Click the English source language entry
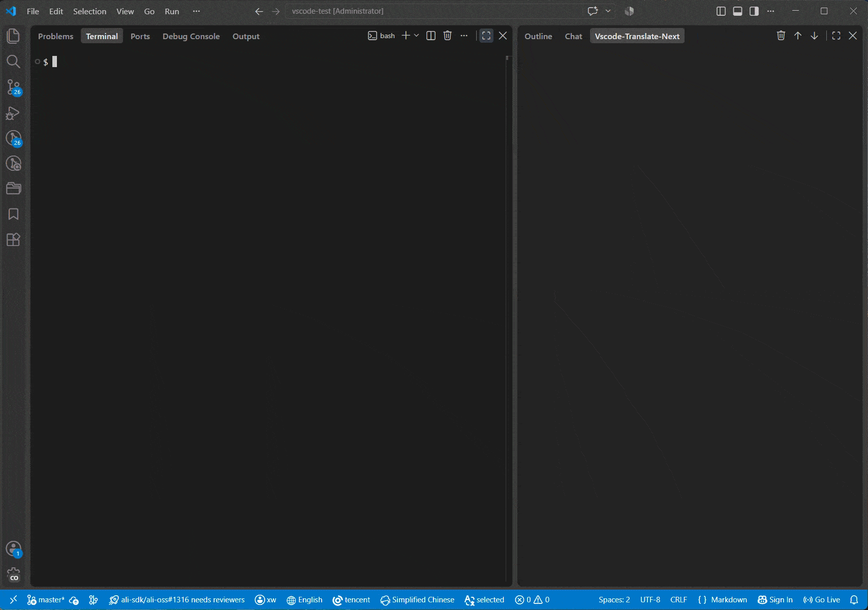This screenshot has width=868, height=610. [x=304, y=600]
